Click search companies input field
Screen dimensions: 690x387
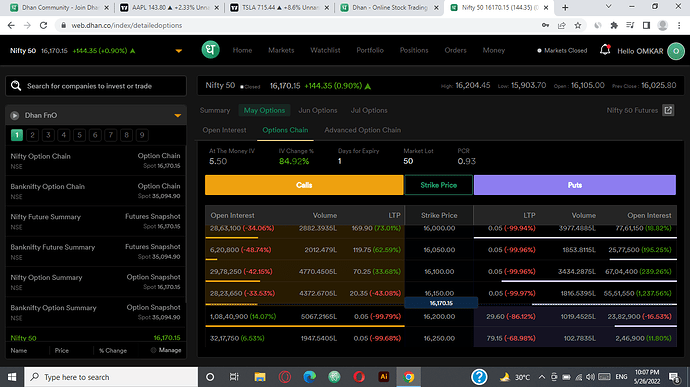(x=95, y=86)
